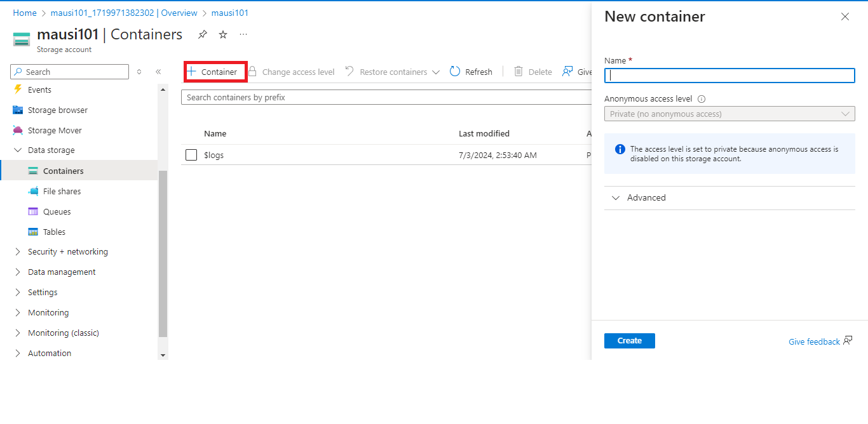
Task: Open File shares in the sidebar
Action: point(62,191)
